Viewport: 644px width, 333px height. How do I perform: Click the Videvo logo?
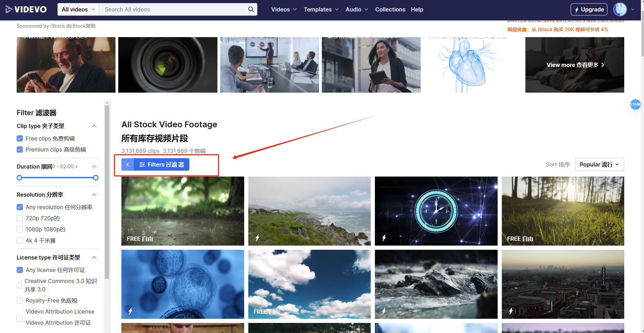[x=26, y=9]
